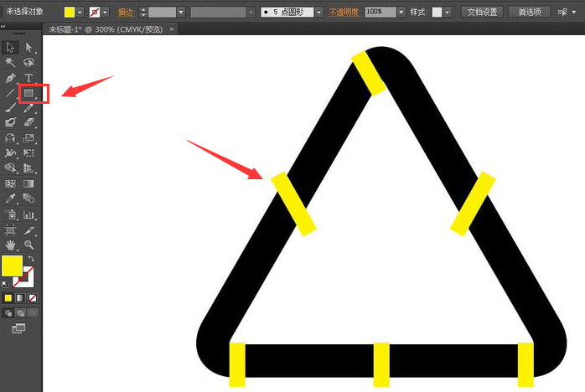Reset to default fill and stroke
This screenshot has width=585, height=392.
pos(4,284)
